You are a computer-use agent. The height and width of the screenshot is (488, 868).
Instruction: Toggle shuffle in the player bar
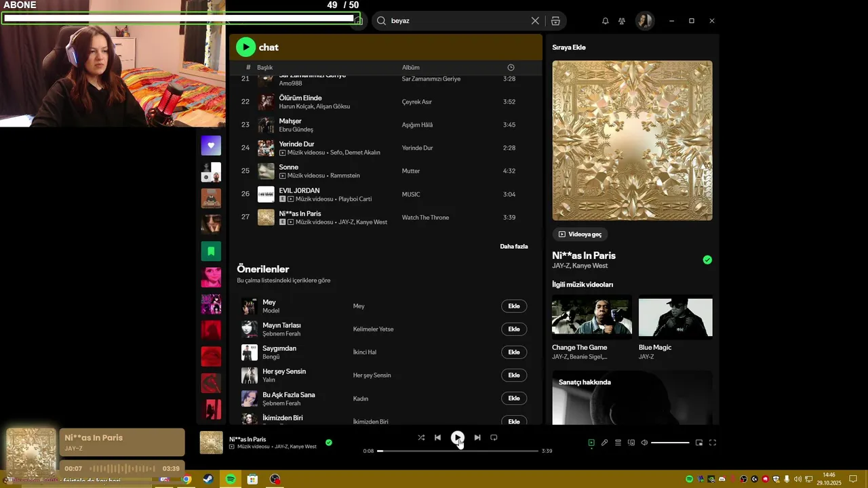421,438
